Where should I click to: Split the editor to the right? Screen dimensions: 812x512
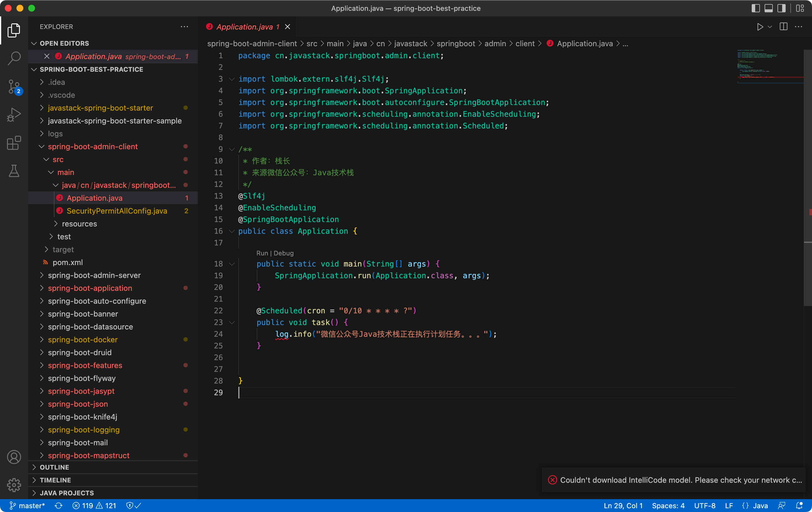pos(783,27)
